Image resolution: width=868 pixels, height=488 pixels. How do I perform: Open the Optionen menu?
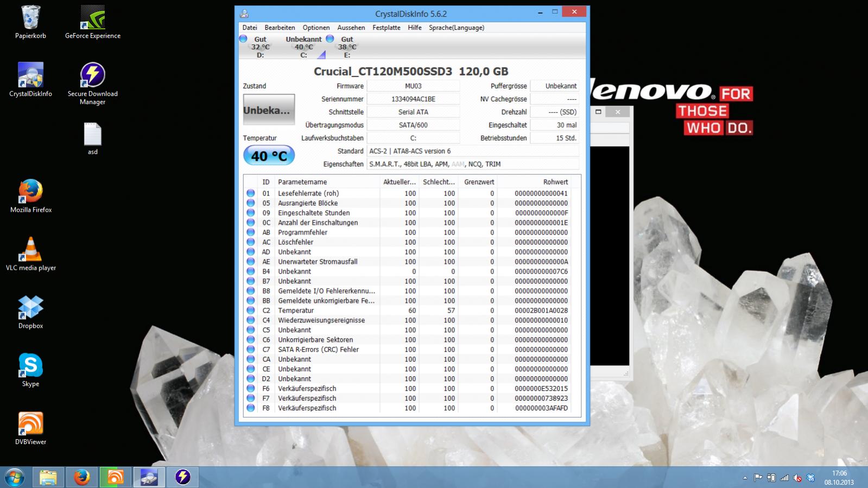pyautogui.click(x=316, y=28)
